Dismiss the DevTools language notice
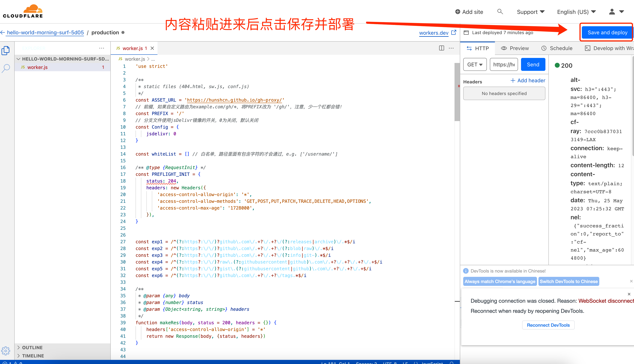Viewport: 634px width, 364px height. 631,281
